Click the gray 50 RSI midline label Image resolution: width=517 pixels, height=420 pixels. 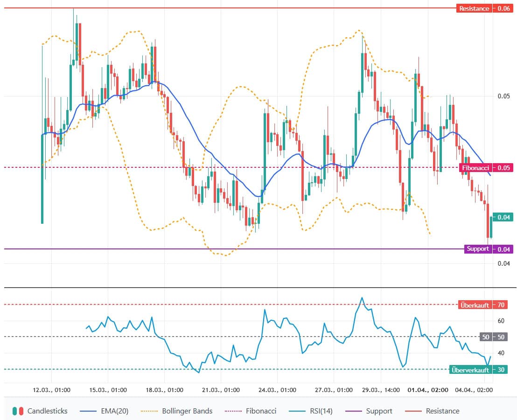(486, 337)
